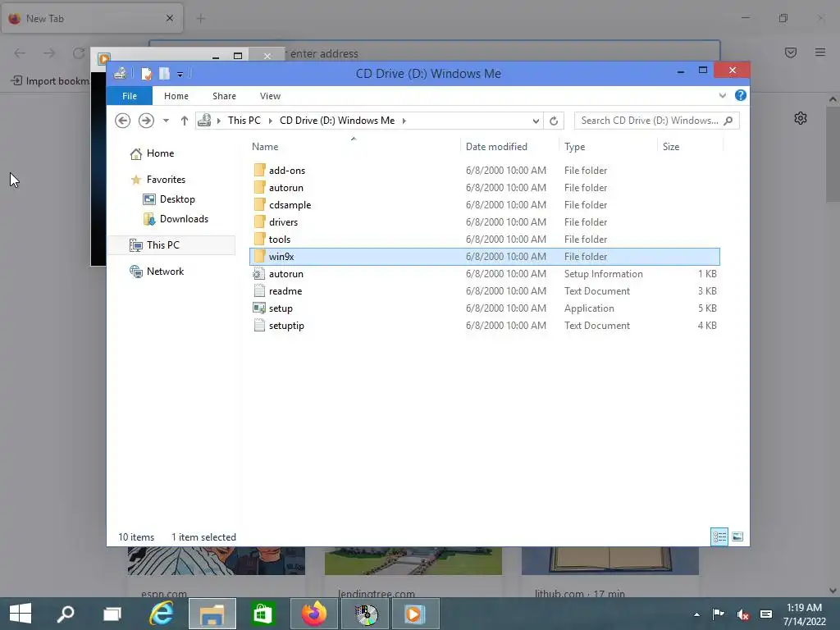
Task: Open Network in navigation pane
Action: pyautogui.click(x=157, y=272)
